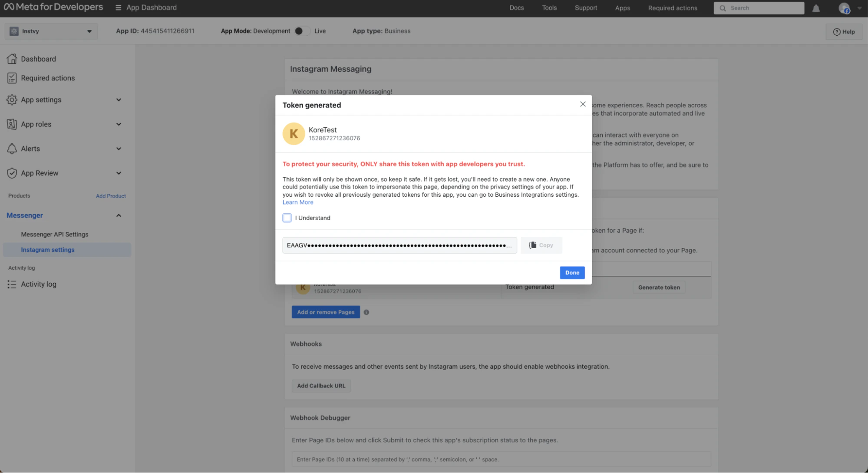Open the notifications bell in top bar
The height and width of the screenshot is (473, 868).
pyautogui.click(x=816, y=8)
